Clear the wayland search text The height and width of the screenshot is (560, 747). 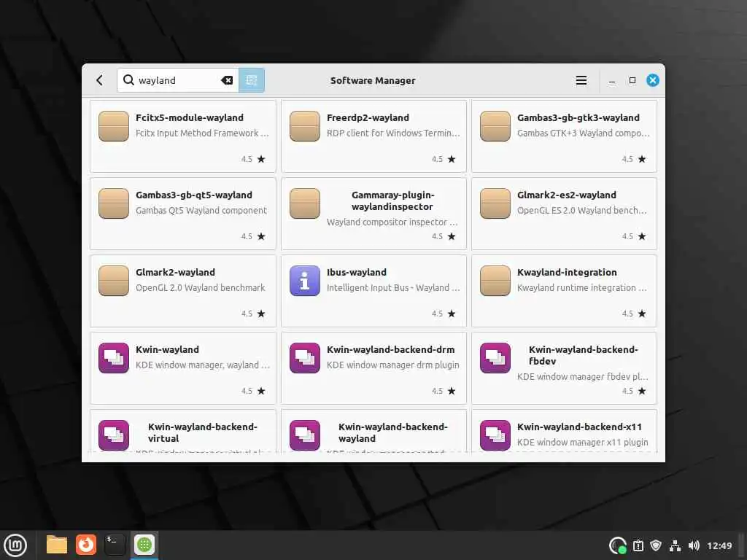click(227, 80)
